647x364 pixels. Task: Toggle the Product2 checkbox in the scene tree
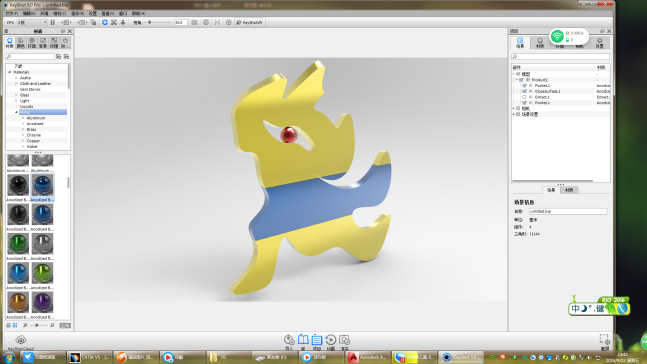[521, 80]
